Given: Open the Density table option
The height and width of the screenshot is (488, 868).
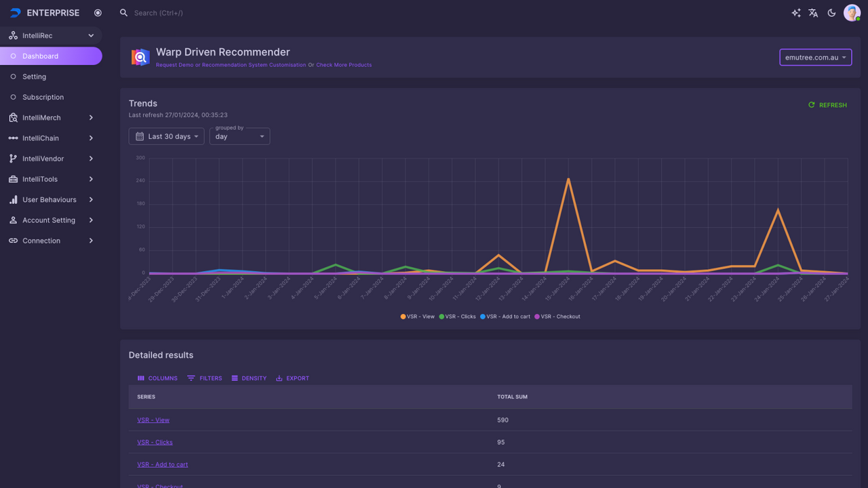Looking at the screenshot, I should 249,378.
